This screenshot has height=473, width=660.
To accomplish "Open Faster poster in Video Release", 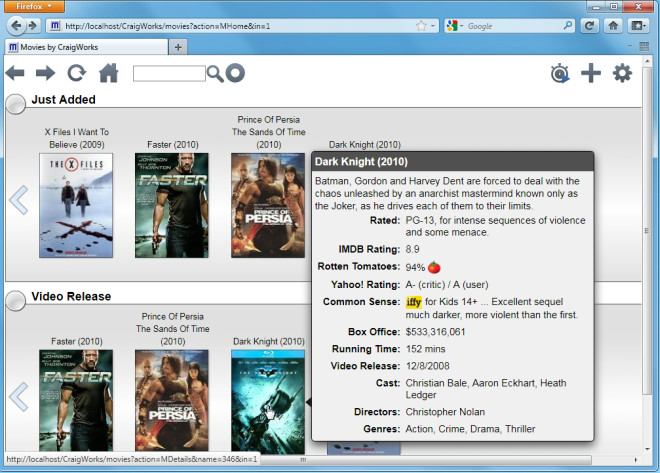I will pyautogui.click(x=76, y=401).
